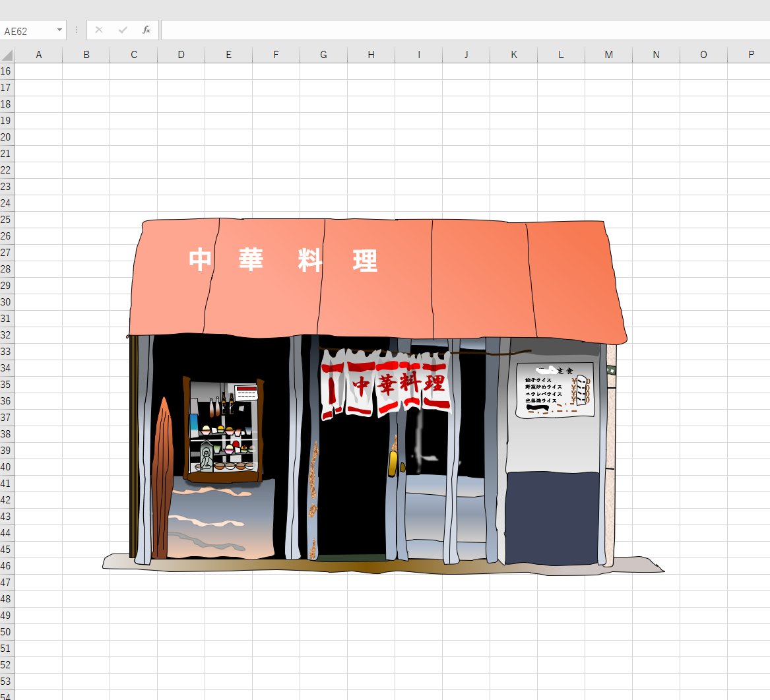Viewport: 770px width, 700px height.
Task: Select row 25 header
Action: click(7, 220)
